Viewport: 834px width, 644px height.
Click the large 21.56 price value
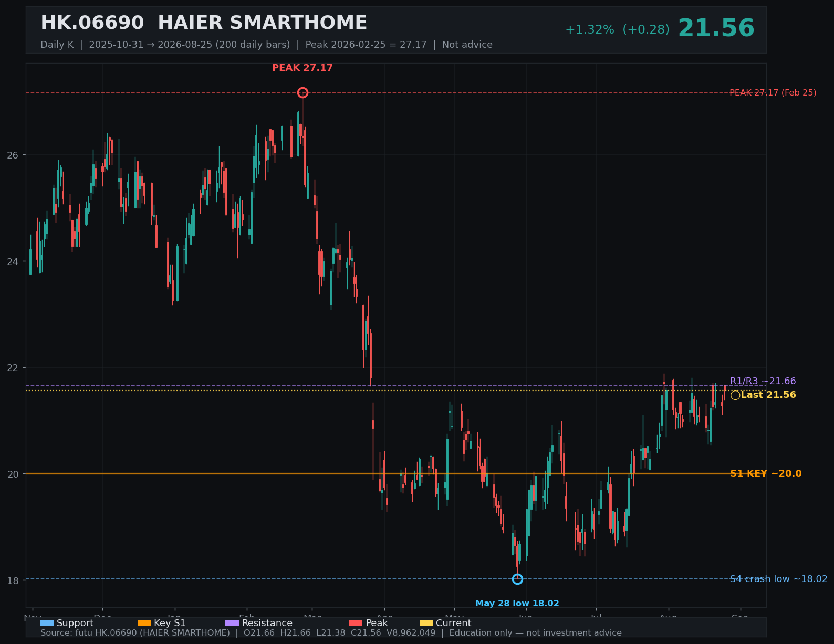click(x=716, y=28)
